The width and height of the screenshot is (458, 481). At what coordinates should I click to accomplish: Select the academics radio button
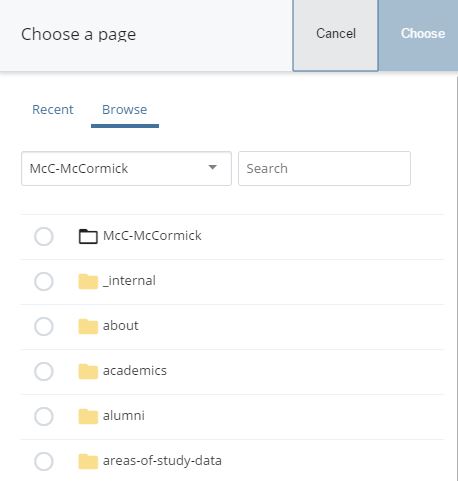coord(44,371)
